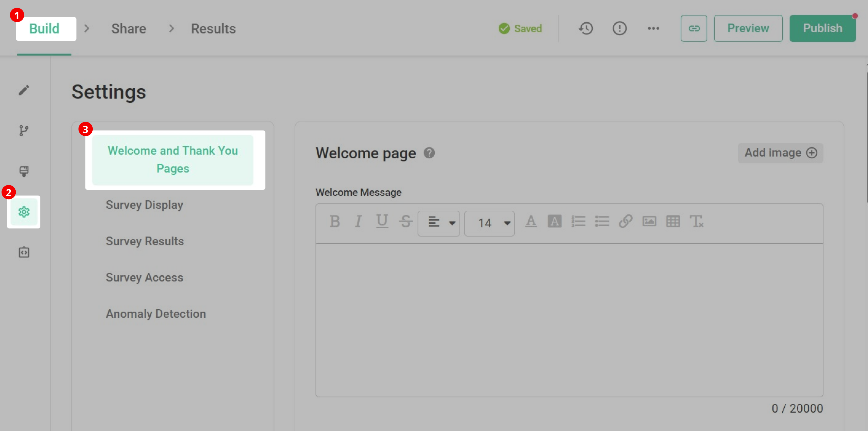Screen dimensions: 868x431
Task: Expand the more options ellipsis menu
Action: [653, 28]
